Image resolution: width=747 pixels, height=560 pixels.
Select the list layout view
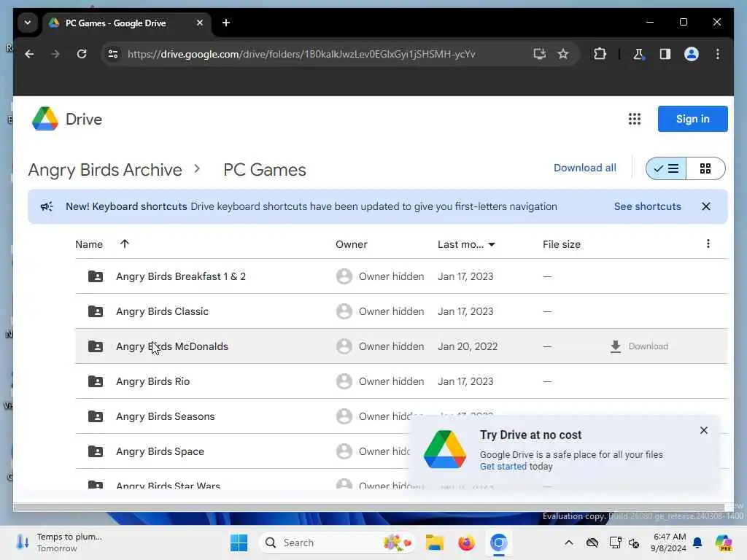click(666, 168)
